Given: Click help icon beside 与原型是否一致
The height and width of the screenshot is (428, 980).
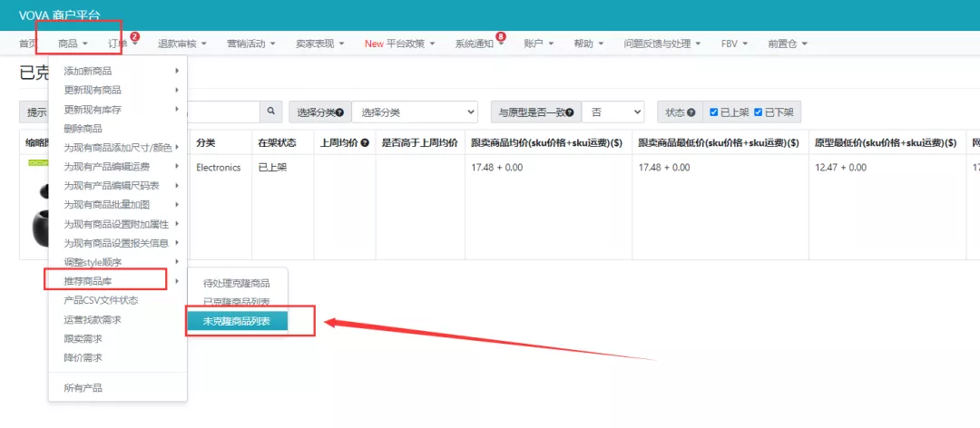Looking at the screenshot, I should [x=570, y=113].
